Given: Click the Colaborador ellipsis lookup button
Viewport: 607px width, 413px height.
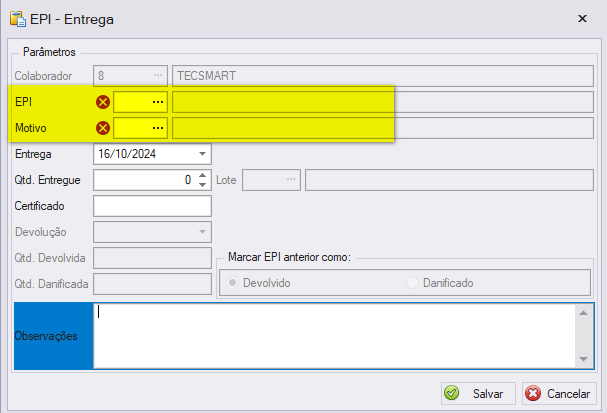Looking at the screenshot, I should [x=158, y=75].
